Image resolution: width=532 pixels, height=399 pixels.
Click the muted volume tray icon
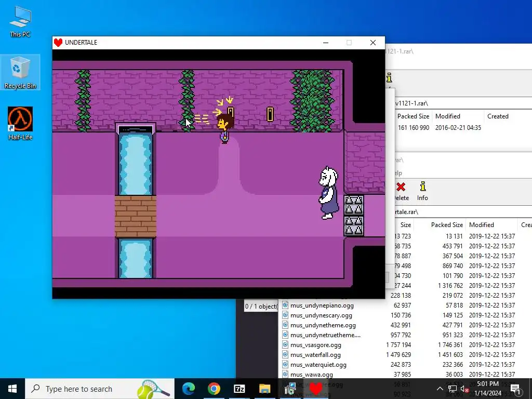[464, 389]
